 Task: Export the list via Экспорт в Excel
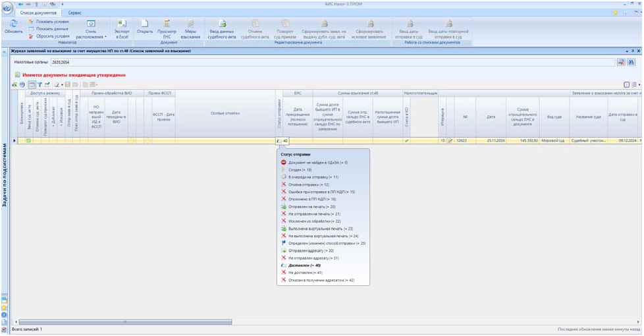pos(121,24)
